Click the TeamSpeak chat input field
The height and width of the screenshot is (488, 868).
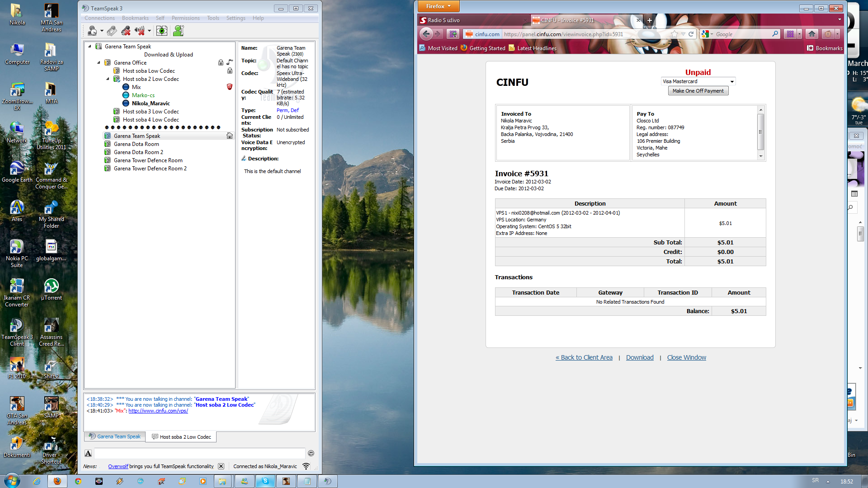pyautogui.click(x=199, y=453)
